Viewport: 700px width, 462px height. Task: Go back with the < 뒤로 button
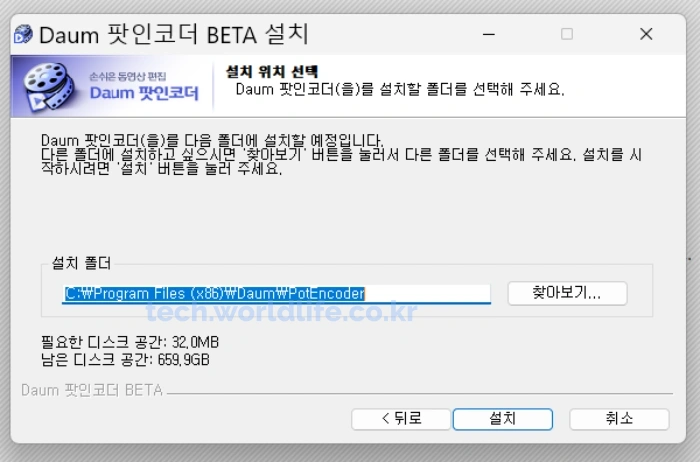[x=401, y=419]
